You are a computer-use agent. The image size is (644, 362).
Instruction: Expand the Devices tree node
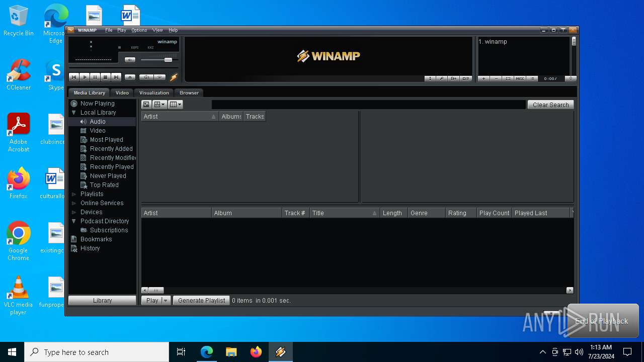pyautogui.click(x=74, y=212)
